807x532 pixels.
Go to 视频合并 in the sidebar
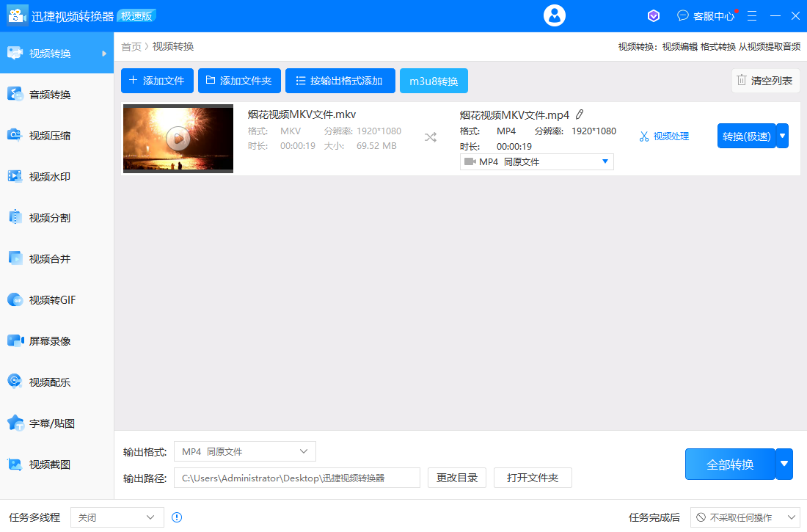pyautogui.click(x=56, y=258)
